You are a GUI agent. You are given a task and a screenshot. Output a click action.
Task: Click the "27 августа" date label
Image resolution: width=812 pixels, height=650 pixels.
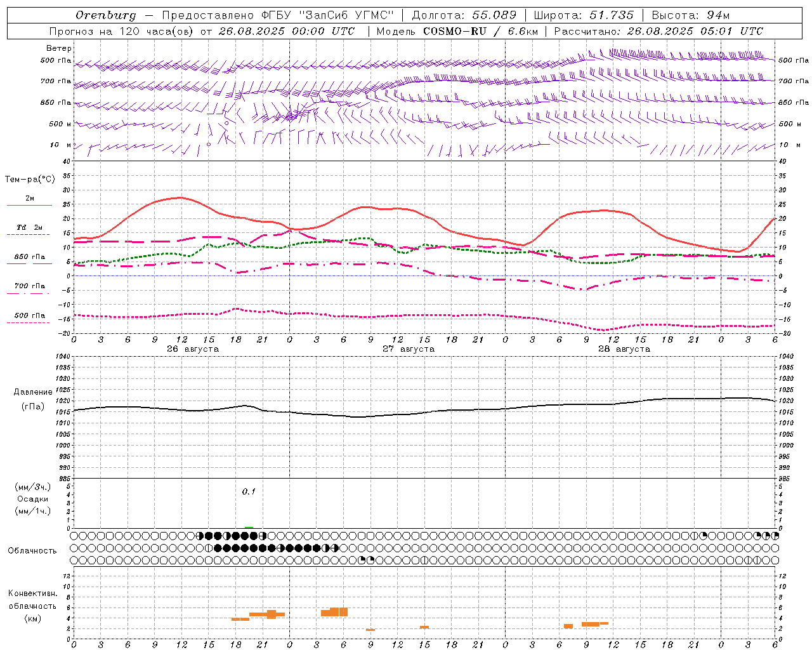(409, 349)
